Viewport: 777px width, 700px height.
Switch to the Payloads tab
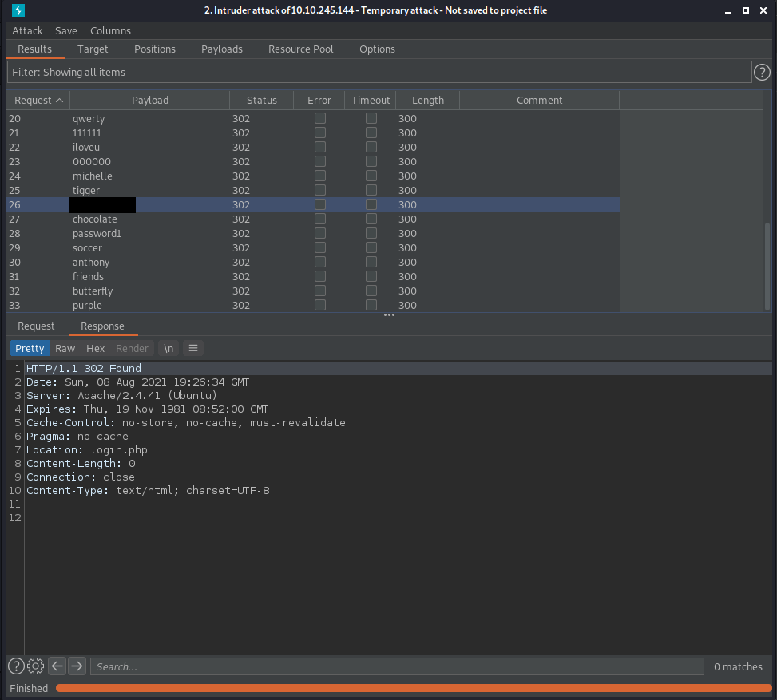coord(222,49)
